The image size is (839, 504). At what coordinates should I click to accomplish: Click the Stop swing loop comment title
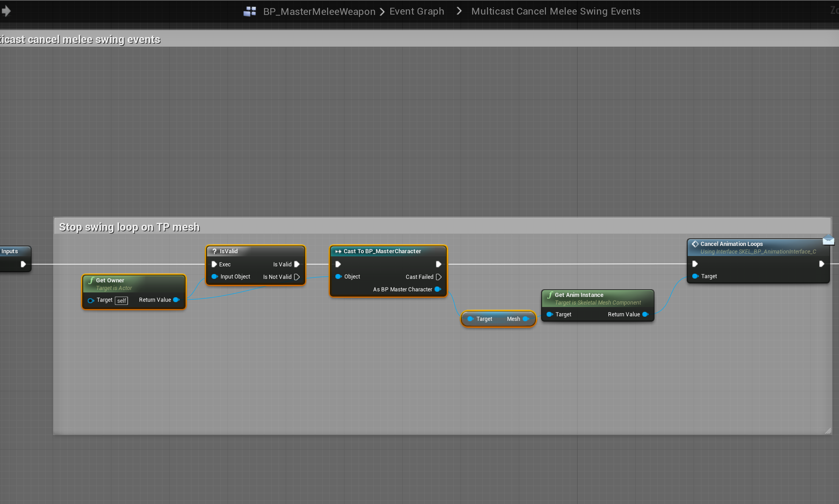pos(129,227)
